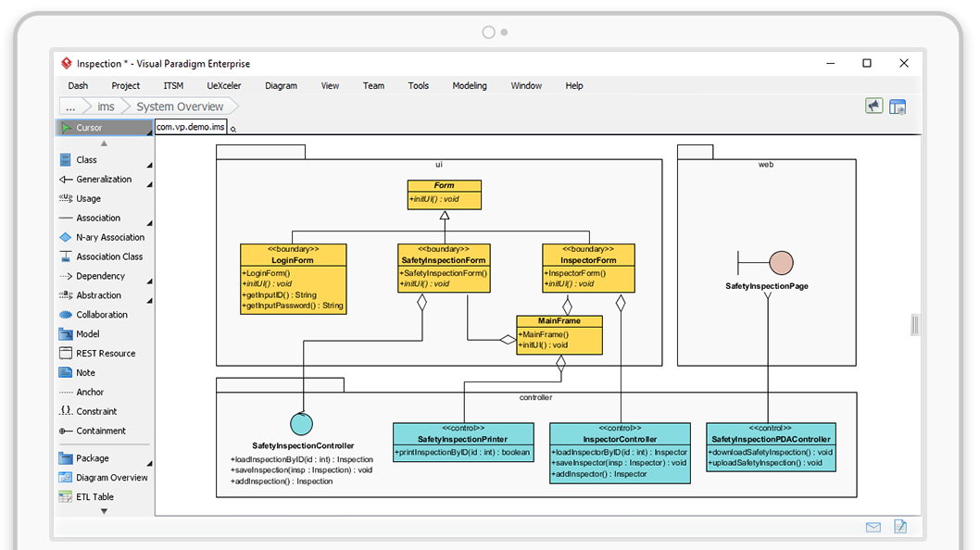Open the mail icon in status bar

[x=873, y=527]
